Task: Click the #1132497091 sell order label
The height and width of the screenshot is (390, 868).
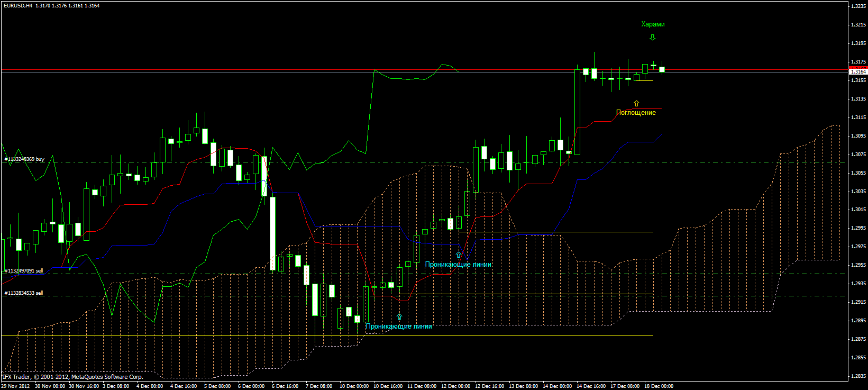Action: 24,270
